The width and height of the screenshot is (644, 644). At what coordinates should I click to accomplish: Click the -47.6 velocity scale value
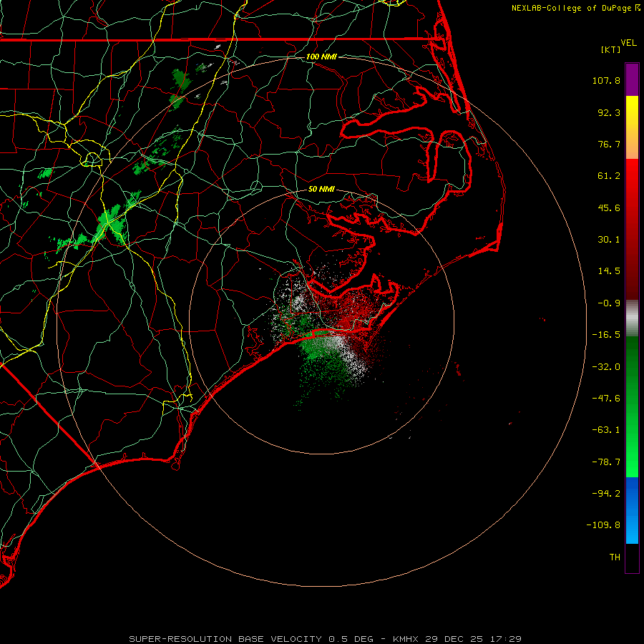coord(606,399)
